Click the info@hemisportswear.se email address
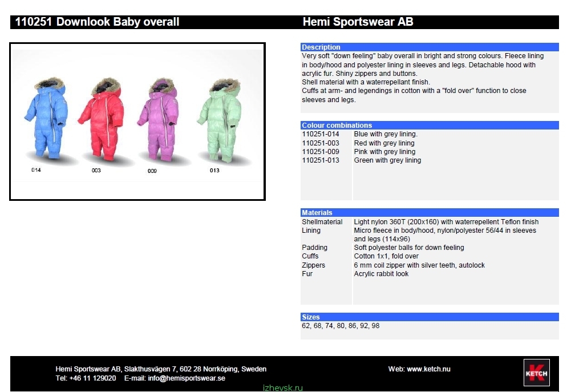This screenshot has height=392, width=567. point(186,378)
